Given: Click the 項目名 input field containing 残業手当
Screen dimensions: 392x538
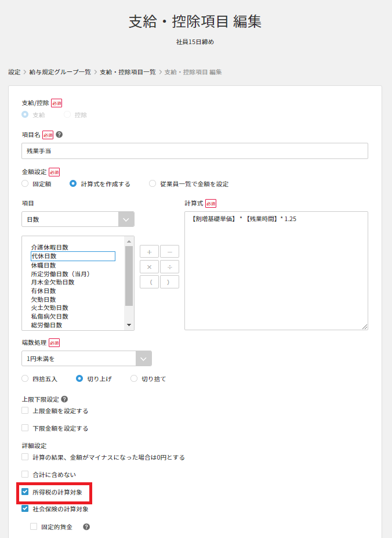Looking at the screenshot, I should [x=195, y=151].
